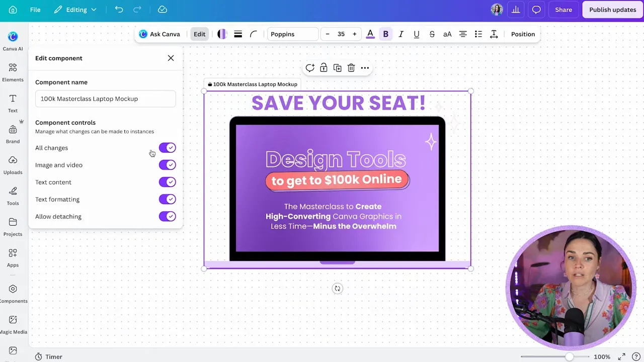Toggle the All changes switch
The image size is (644, 362).
click(167, 148)
